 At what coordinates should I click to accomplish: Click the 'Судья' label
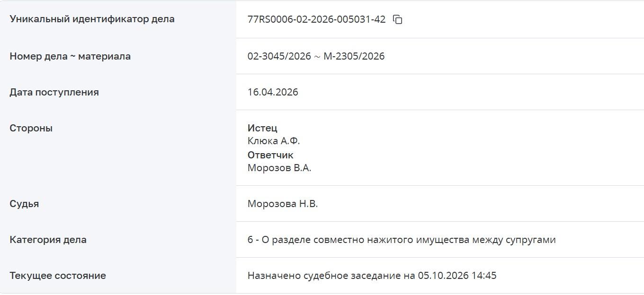click(x=24, y=204)
